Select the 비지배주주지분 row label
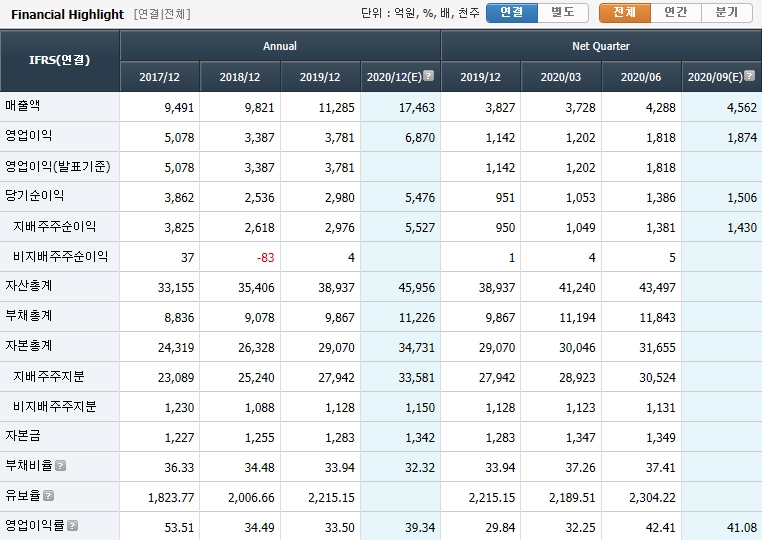Screen dimensions: 764x540 point(55,406)
